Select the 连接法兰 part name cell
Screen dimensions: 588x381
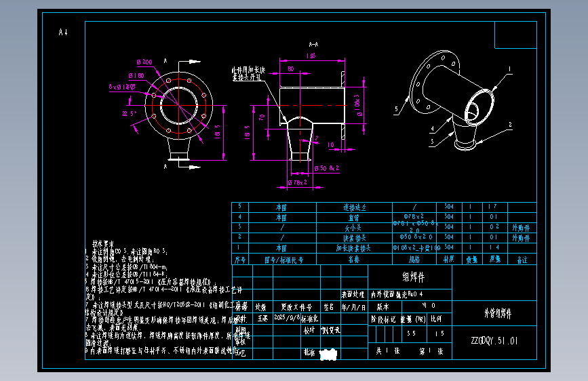355,207
